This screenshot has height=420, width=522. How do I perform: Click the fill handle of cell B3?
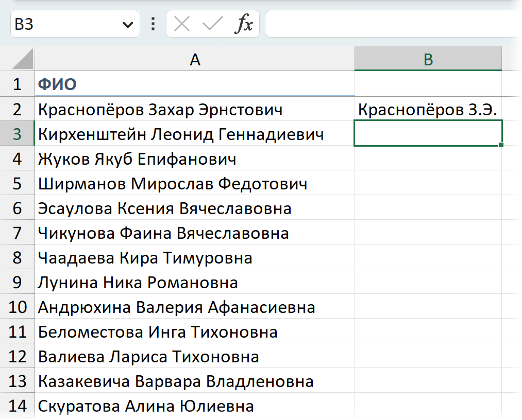tap(501, 145)
